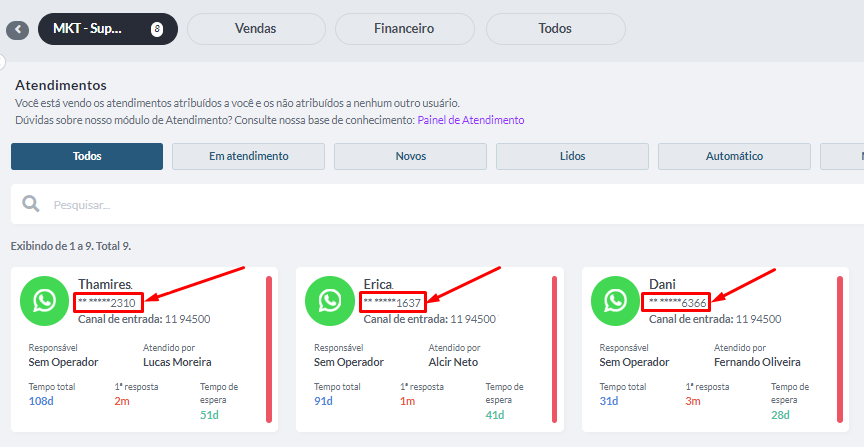Click Alcir Neto under Atendido por
This screenshot has width=864, height=447.
pyautogui.click(x=453, y=363)
